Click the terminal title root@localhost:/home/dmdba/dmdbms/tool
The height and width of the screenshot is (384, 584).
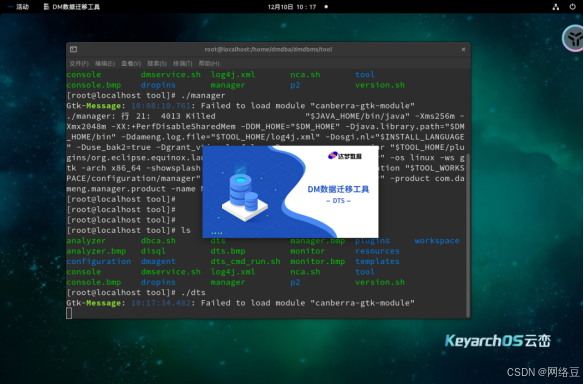pos(268,49)
